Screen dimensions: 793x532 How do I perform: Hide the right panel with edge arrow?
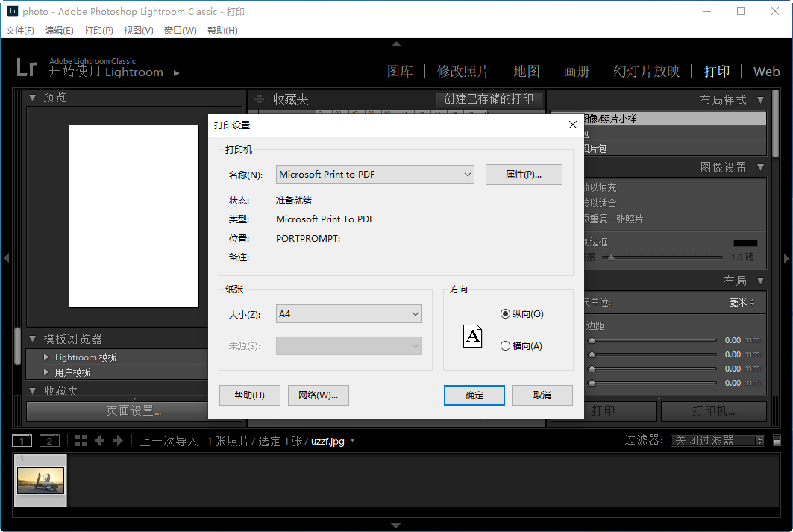click(786, 258)
